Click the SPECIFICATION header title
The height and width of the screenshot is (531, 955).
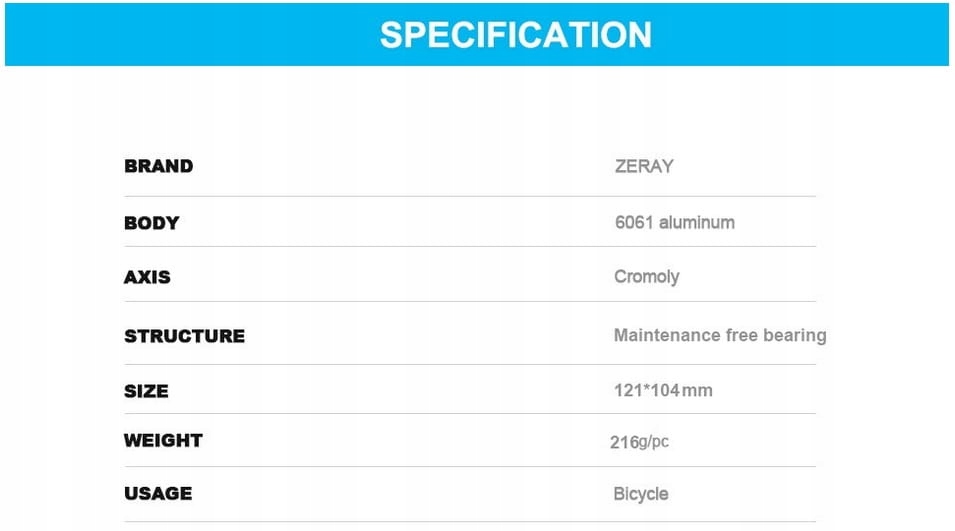pyautogui.click(x=515, y=35)
